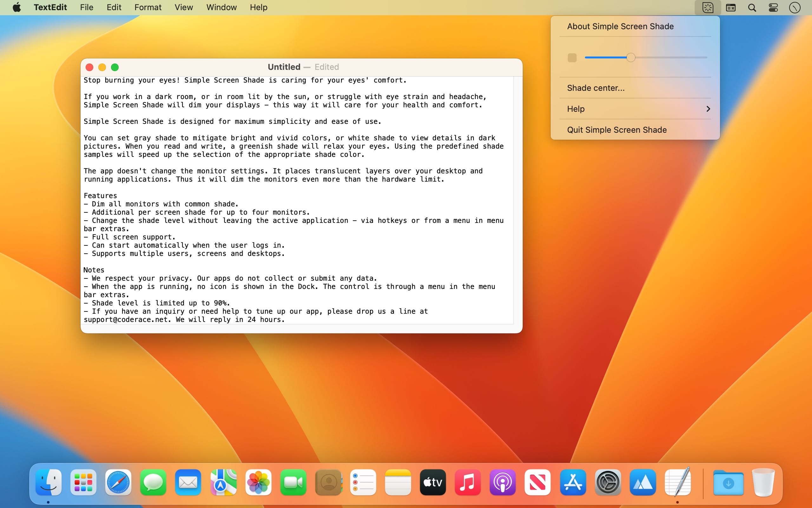Click the shade level slider track
Viewport: 812px width, 508px height.
coord(646,57)
